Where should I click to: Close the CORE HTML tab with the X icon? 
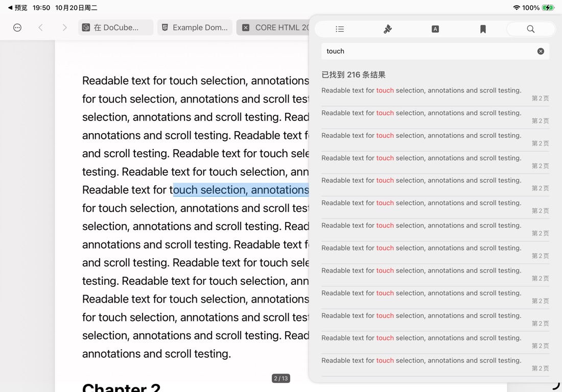[x=246, y=28]
